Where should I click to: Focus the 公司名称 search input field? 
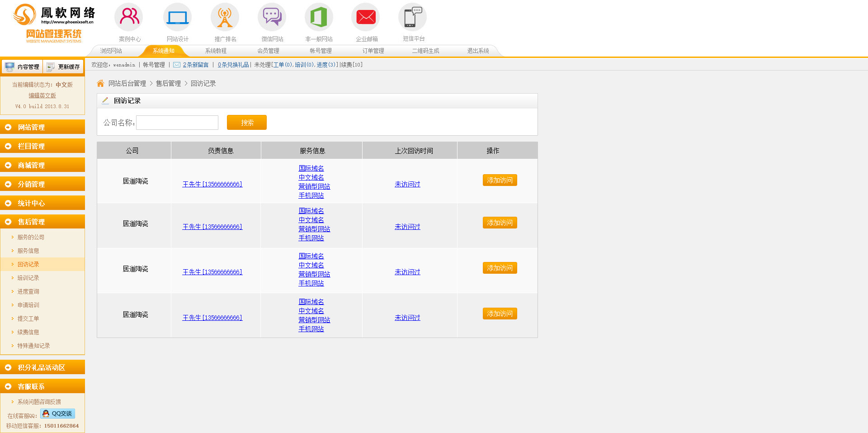(177, 123)
